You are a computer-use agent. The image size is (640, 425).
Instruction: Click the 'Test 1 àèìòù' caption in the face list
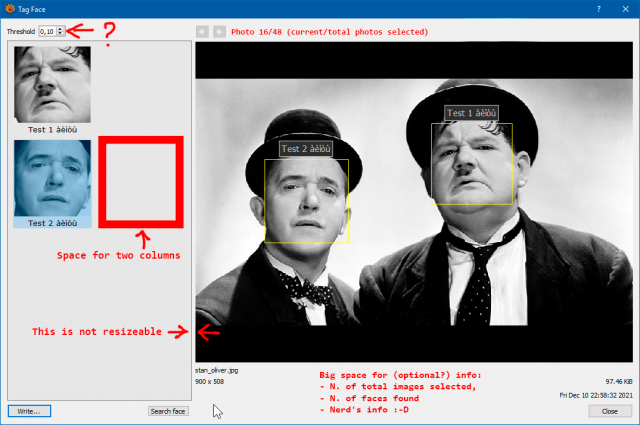(x=52, y=129)
